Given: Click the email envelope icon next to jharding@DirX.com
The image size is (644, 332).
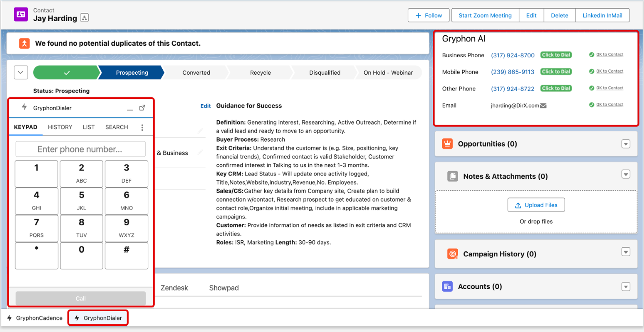Looking at the screenshot, I should coord(543,106).
